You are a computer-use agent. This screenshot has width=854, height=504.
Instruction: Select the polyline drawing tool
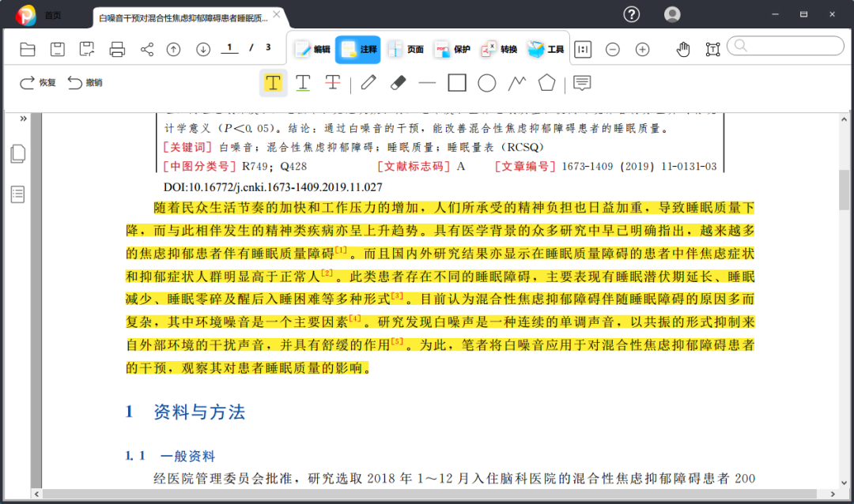click(x=517, y=83)
